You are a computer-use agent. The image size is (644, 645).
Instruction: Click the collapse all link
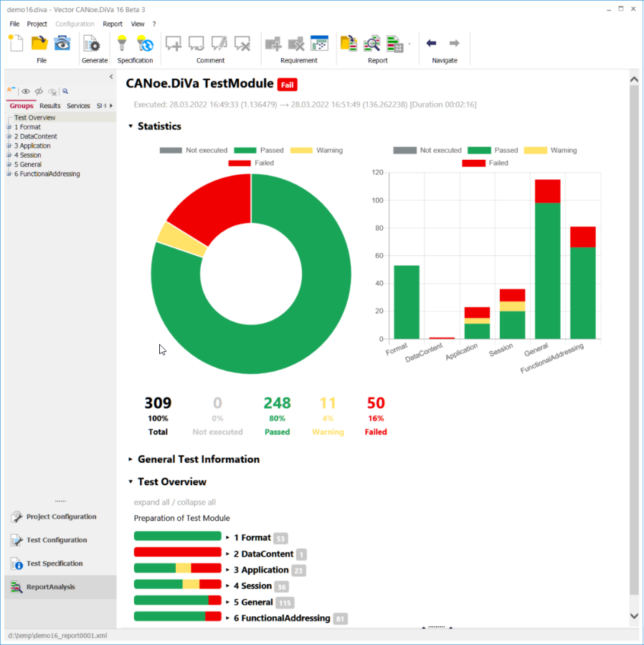coord(196,502)
